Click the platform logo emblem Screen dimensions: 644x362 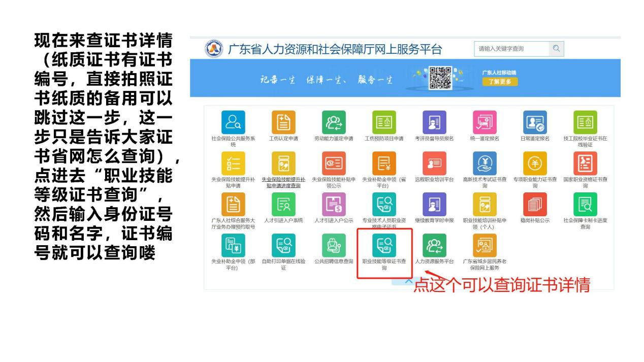[214, 49]
